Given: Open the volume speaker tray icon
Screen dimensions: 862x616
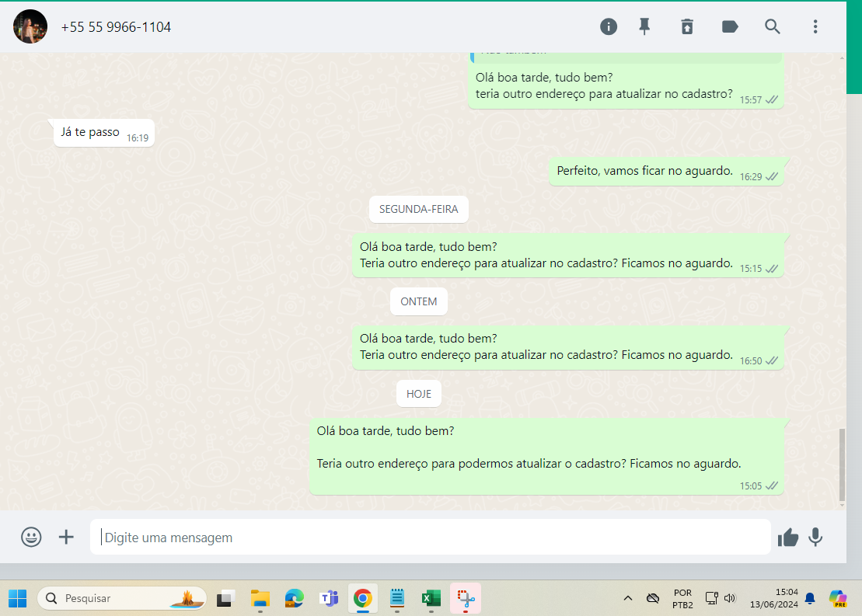Looking at the screenshot, I should pyautogui.click(x=730, y=598).
